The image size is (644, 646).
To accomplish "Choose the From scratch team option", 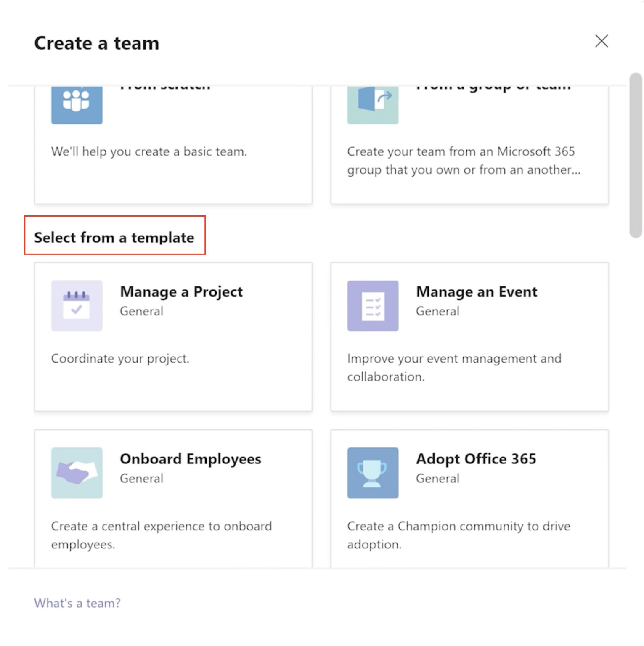I will [172, 143].
